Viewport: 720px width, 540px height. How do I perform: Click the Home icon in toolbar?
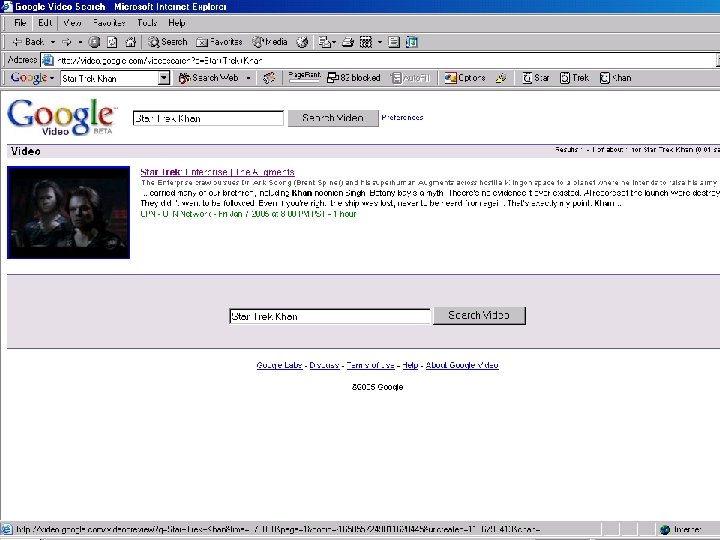click(x=131, y=42)
